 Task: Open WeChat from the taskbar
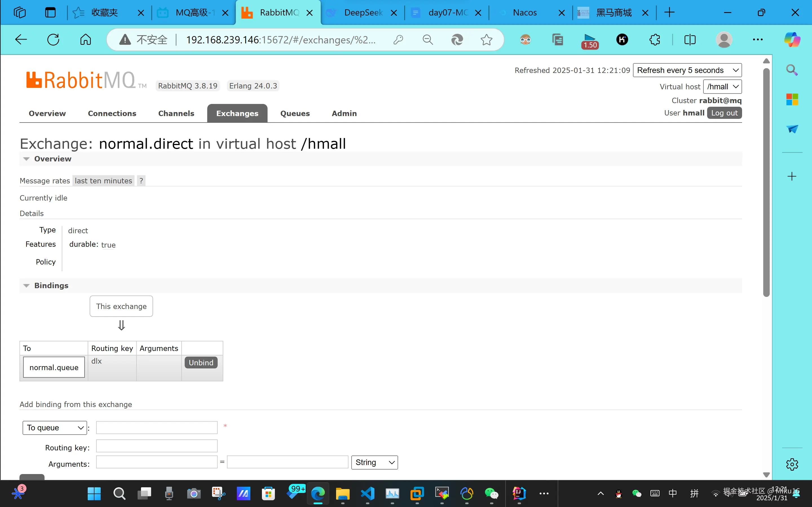click(x=491, y=493)
